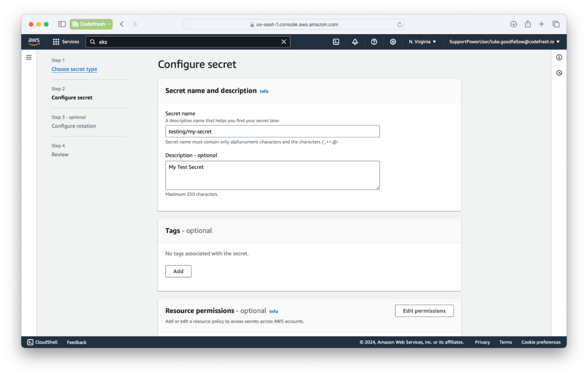The width and height of the screenshot is (588, 376).
Task: Click the AWS home logo
Action: (34, 41)
